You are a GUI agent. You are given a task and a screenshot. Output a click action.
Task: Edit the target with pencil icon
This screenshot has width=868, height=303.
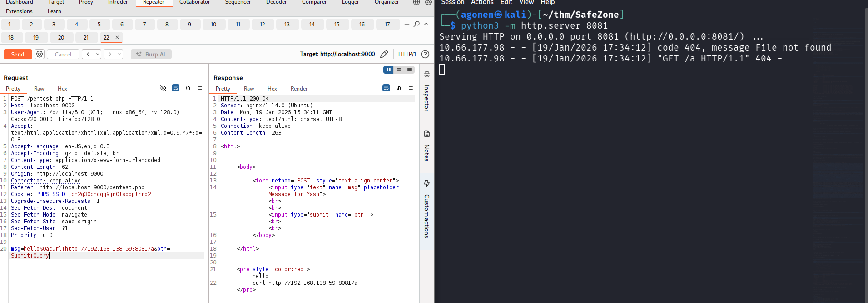384,54
